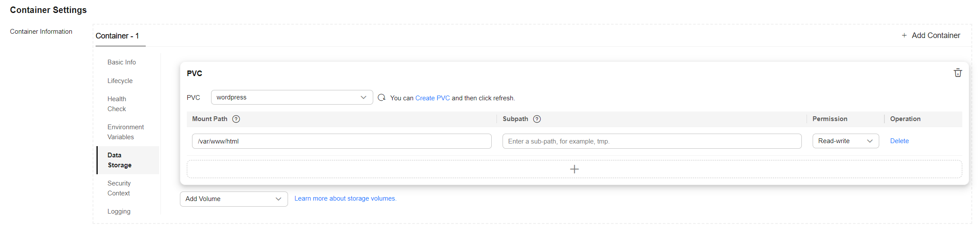Click the Subpath help question icon
The width and height of the screenshot is (980, 230).
(537, 119)
